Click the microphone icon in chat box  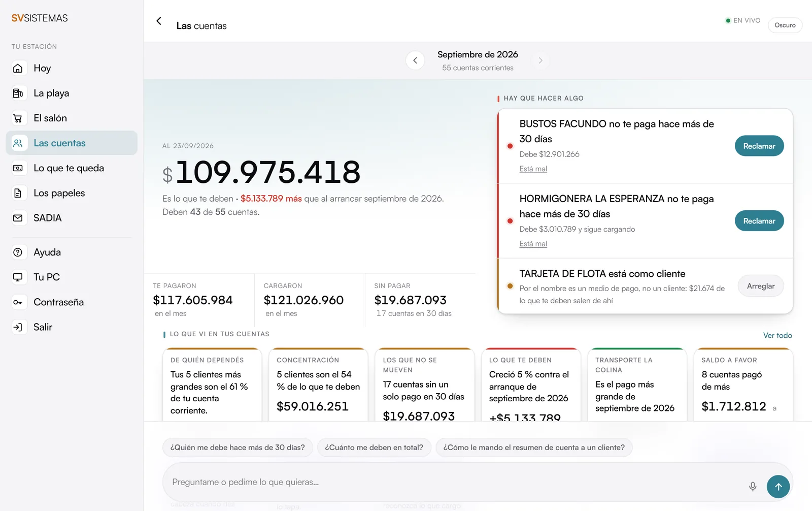[x=753, y=487]
